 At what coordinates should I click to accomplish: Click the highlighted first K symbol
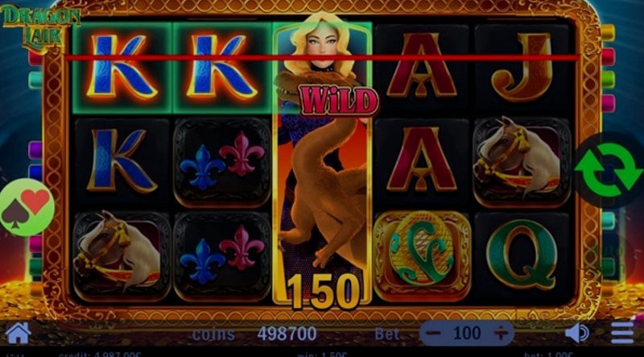coord(122,67)
